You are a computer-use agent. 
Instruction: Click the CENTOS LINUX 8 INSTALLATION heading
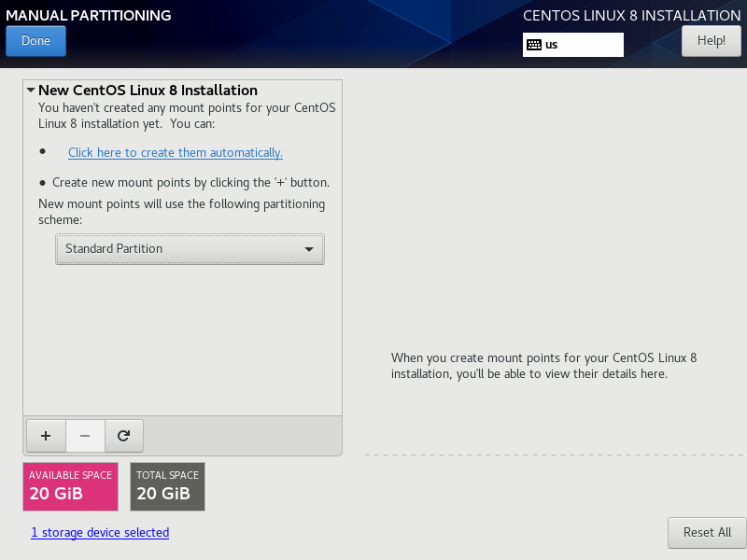632,15
